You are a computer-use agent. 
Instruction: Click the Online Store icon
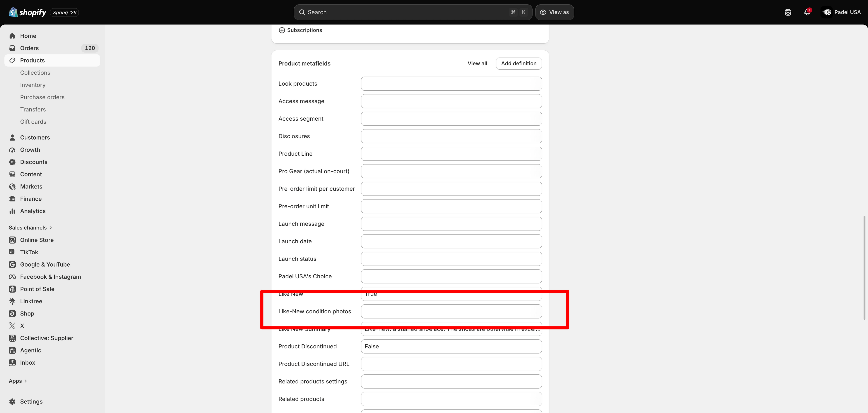click(x=12, y=240)
